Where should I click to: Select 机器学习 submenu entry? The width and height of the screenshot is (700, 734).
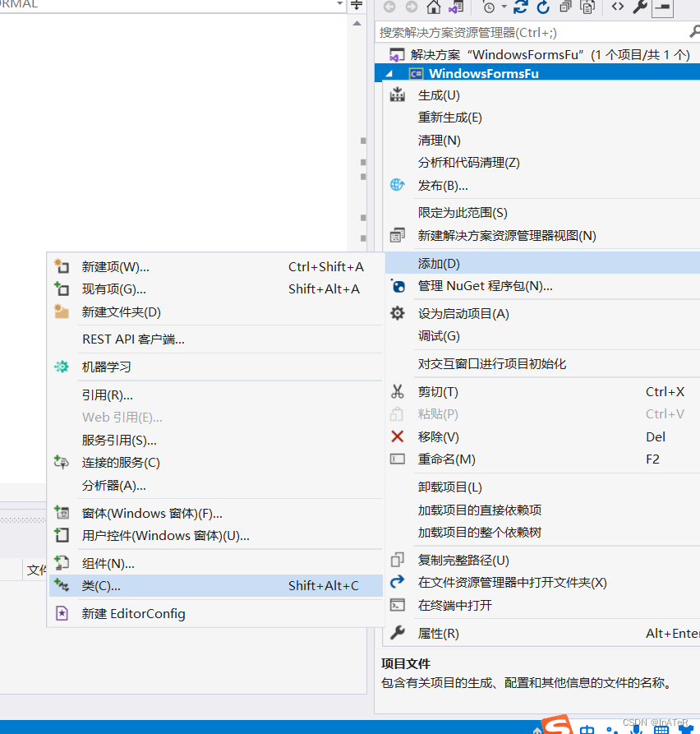click(x=216, y=367)
